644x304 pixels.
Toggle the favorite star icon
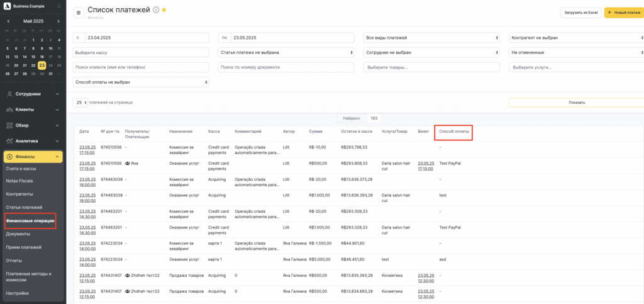pos(164,10)
